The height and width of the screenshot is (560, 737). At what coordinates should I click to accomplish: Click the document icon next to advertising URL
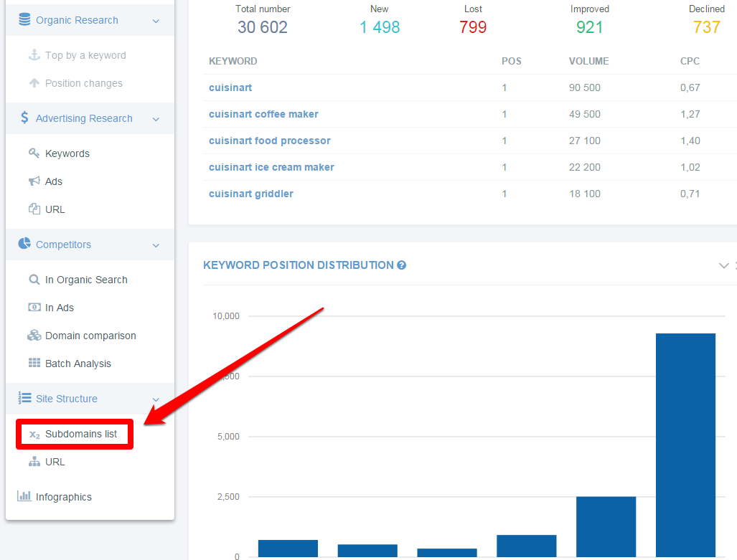[x=34, y=209]
